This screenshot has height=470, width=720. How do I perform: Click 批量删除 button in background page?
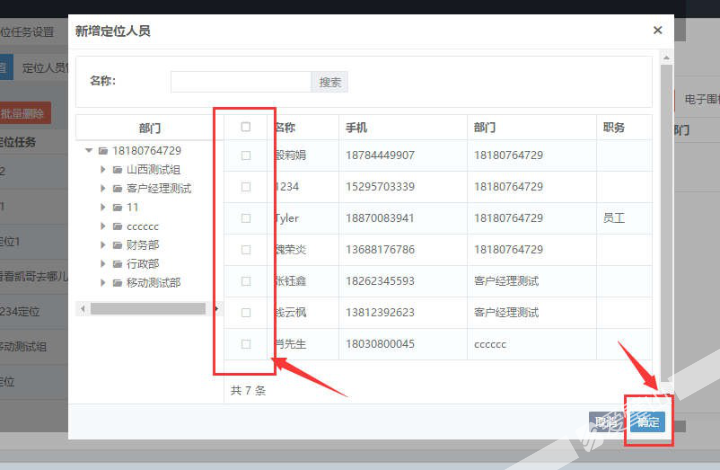point(25,113)
